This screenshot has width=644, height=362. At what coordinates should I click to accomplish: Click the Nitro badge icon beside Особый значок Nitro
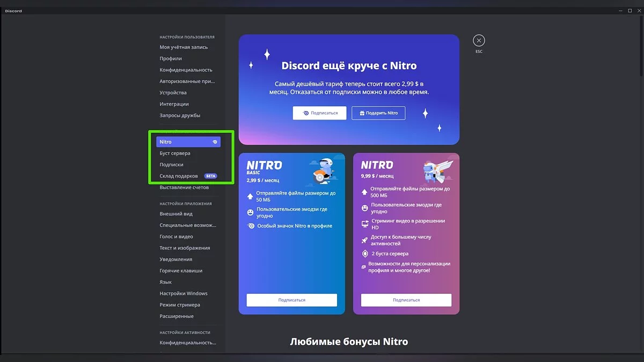(250, 226)
